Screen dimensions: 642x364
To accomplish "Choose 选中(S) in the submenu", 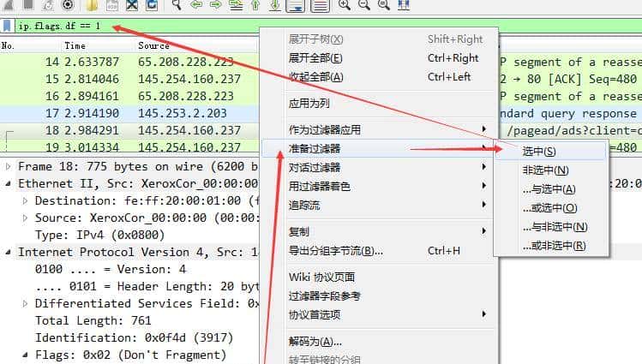I will point(551,152).
